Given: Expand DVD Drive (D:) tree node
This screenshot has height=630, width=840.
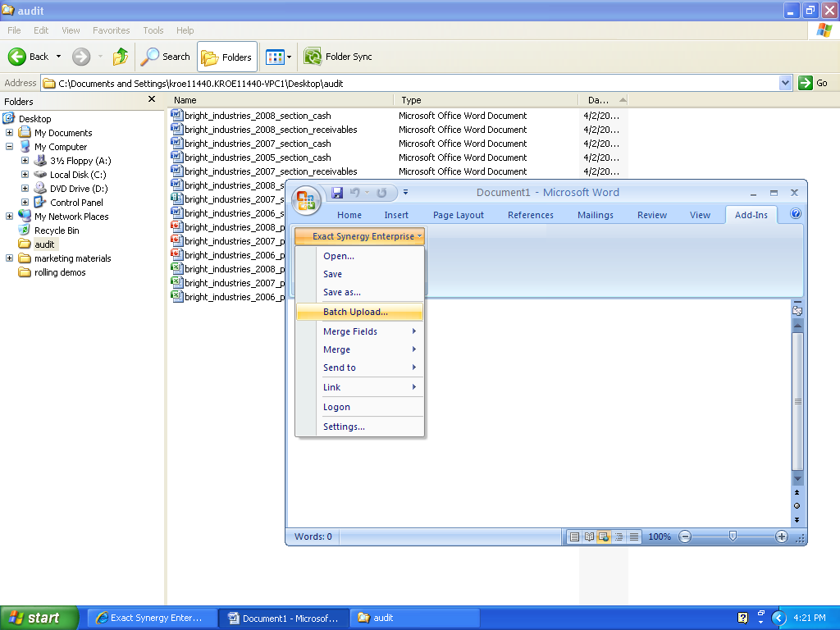Looking at the screenshot, I should [25, 188].
